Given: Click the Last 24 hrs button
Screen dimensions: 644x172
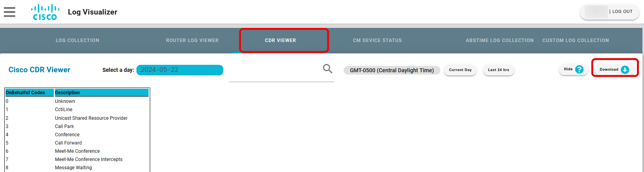Looking at the screenshot, I should tap(499, 70).
